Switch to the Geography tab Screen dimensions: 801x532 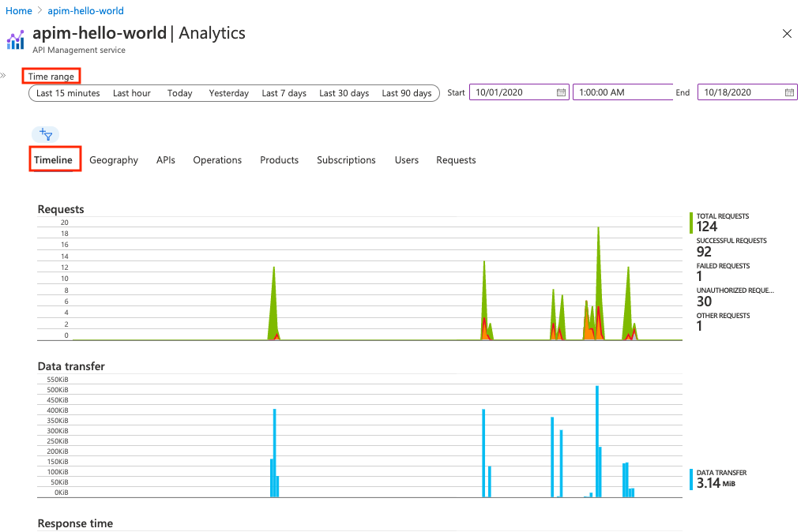[114, 159]
